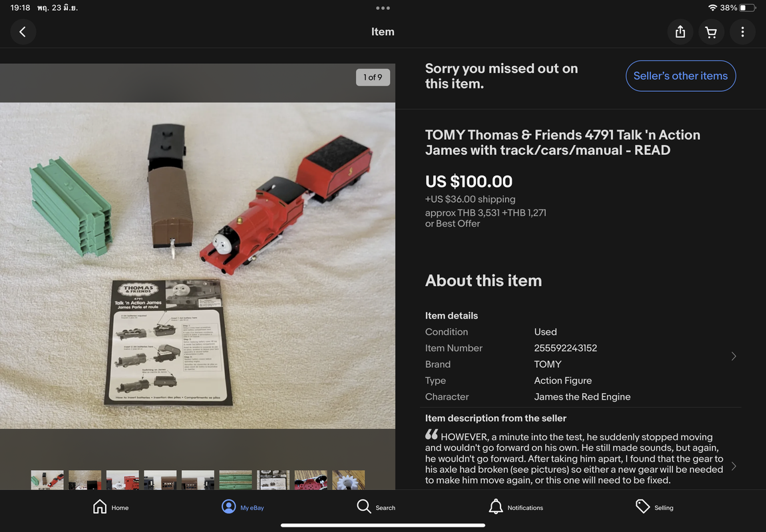The height and width of the screenshot is (532, 766).
Task: Tap the Wi-Fi status icon
Action: (712, 8)
